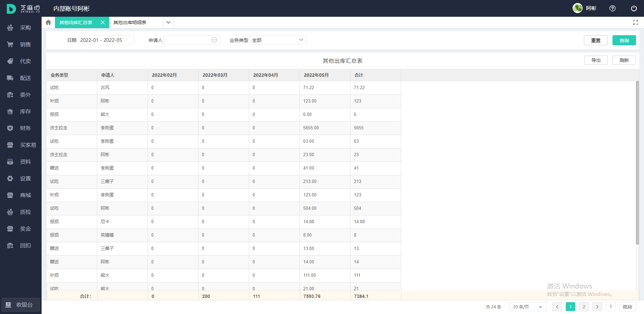Click the 504.00 value cell

[x=325, y=208]
